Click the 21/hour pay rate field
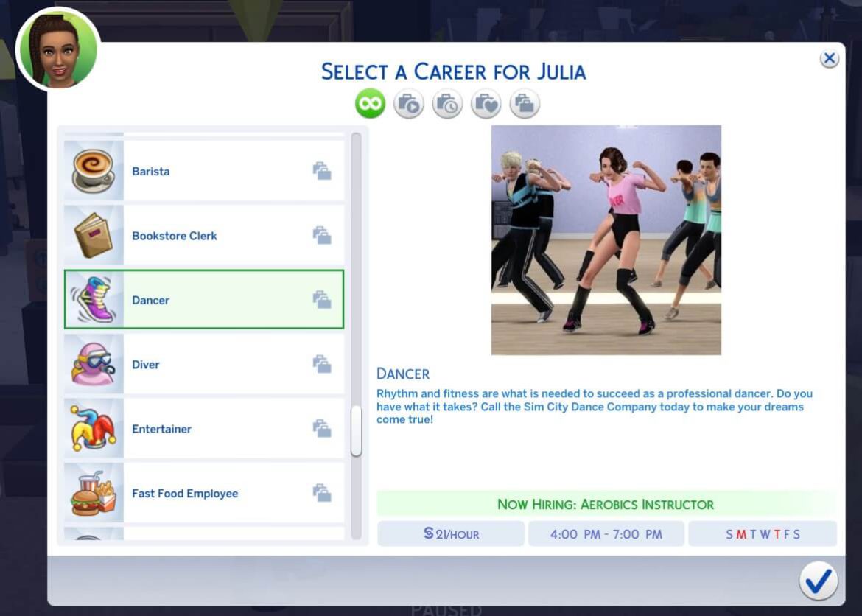This screenshot has width=862, height=616. tap(450, 533)
